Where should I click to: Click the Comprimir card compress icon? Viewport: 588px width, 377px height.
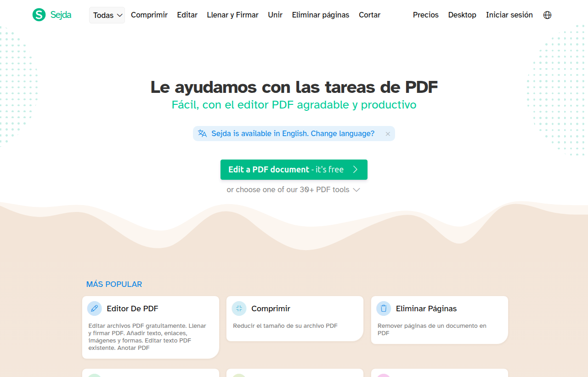click(239, 308)
